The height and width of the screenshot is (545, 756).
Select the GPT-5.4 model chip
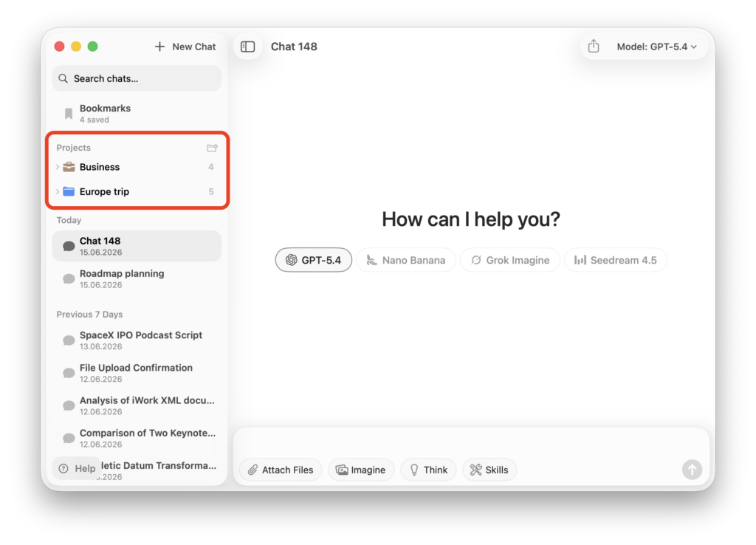pos(313,260)
